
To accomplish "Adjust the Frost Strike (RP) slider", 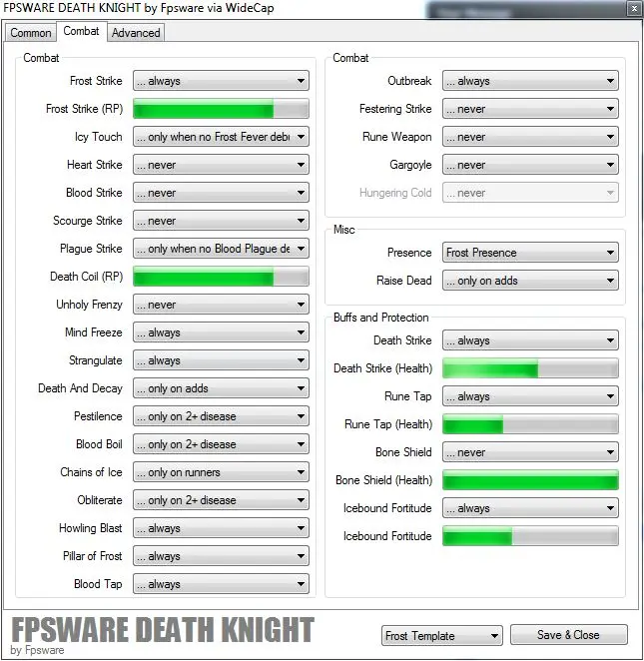I will [x=221, y=109].
